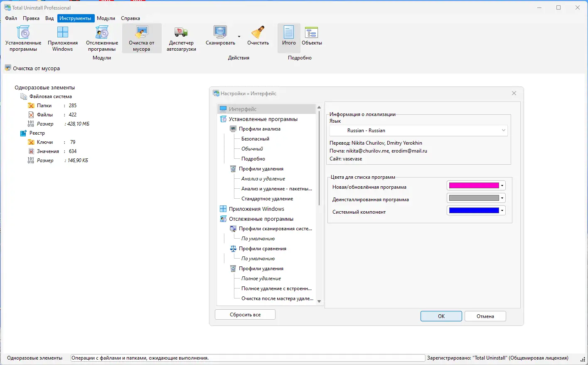Open Деинсталлированная программа color dropdown arrow
The height and width of the screenshot is (365, 588).
click(502, 198)
